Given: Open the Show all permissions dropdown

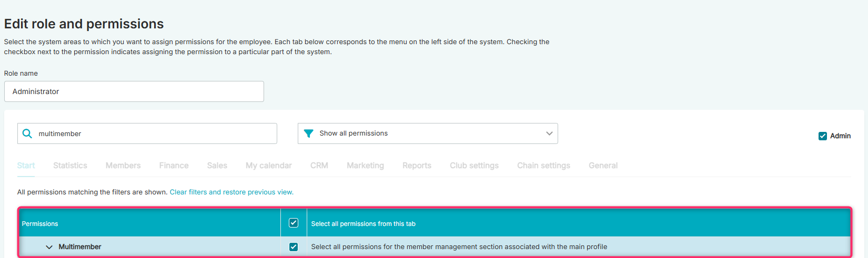Looking at the screenshot, I should pos(428,133).
